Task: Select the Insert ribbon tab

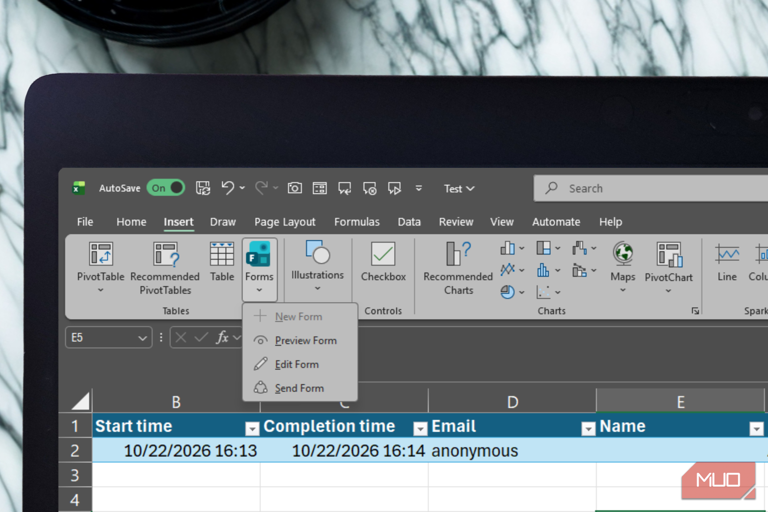Action: 178,222
